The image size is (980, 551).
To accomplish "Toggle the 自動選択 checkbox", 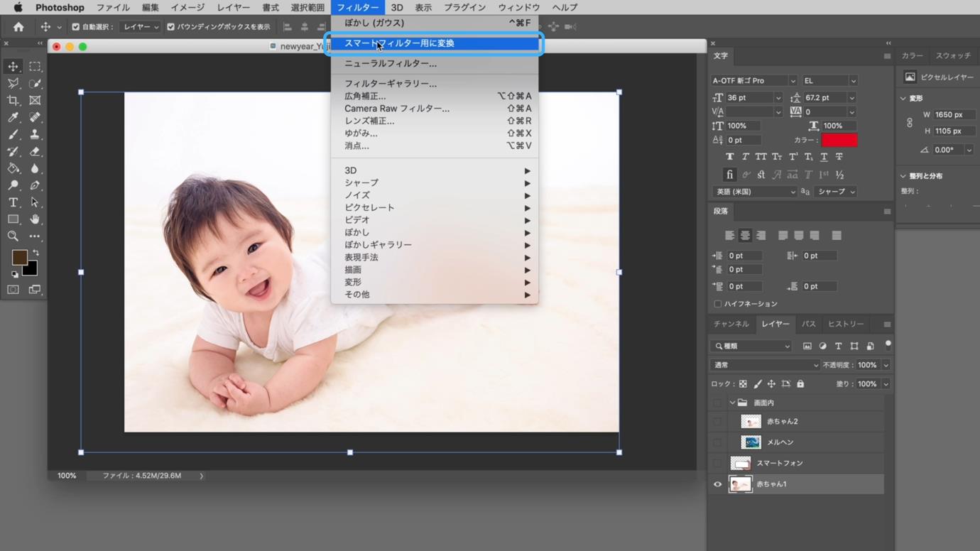I will [x=76, y=27].
